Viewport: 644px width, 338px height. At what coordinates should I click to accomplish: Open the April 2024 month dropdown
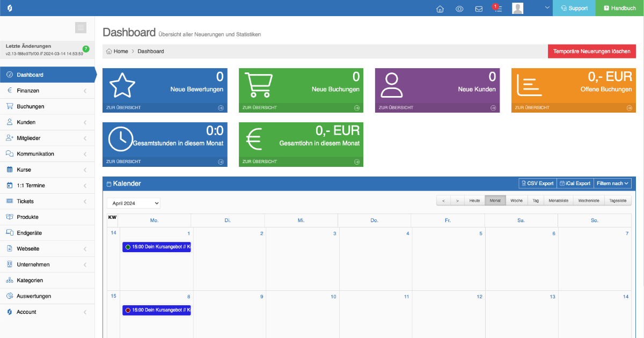point(134,203)
